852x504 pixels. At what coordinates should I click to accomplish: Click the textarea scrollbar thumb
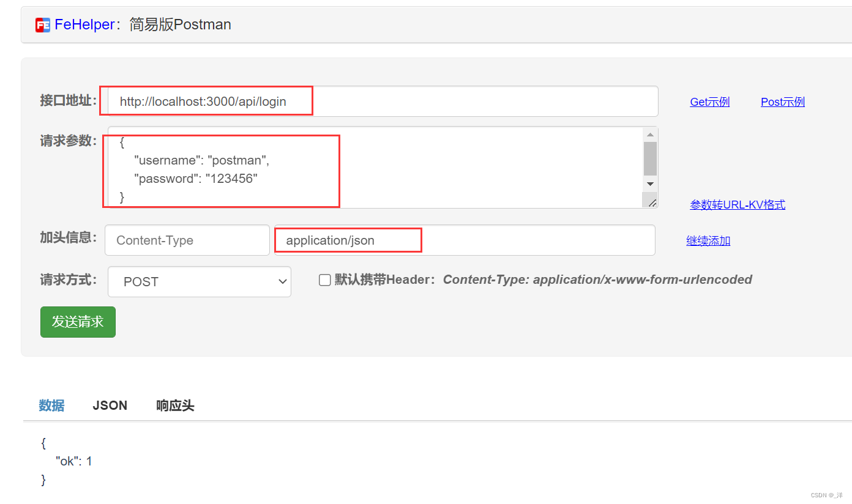pos(650,159)
